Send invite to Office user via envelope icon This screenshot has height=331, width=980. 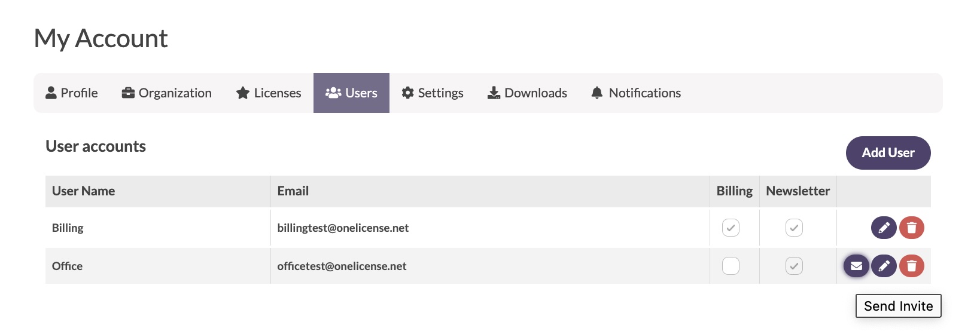[x=856, y=266]
